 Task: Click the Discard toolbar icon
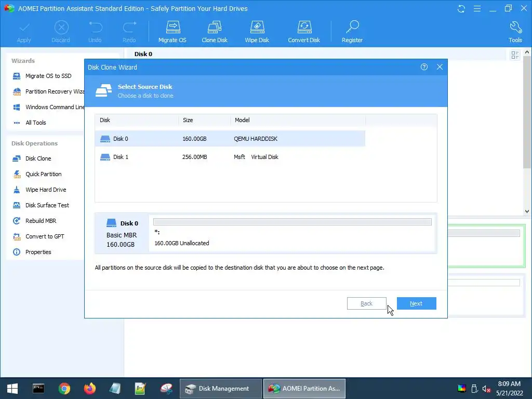click(x=61, y=32)
